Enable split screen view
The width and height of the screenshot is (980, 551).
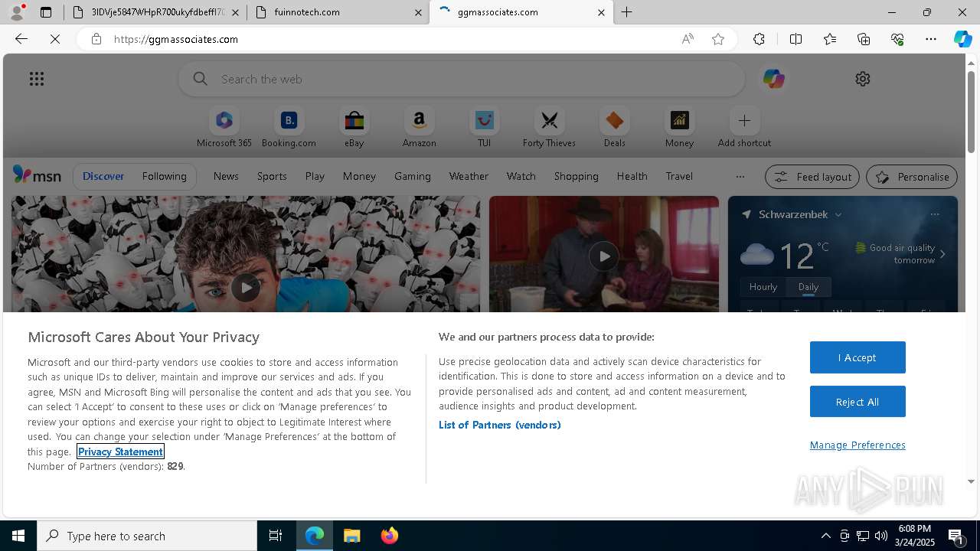pos(795,39)
